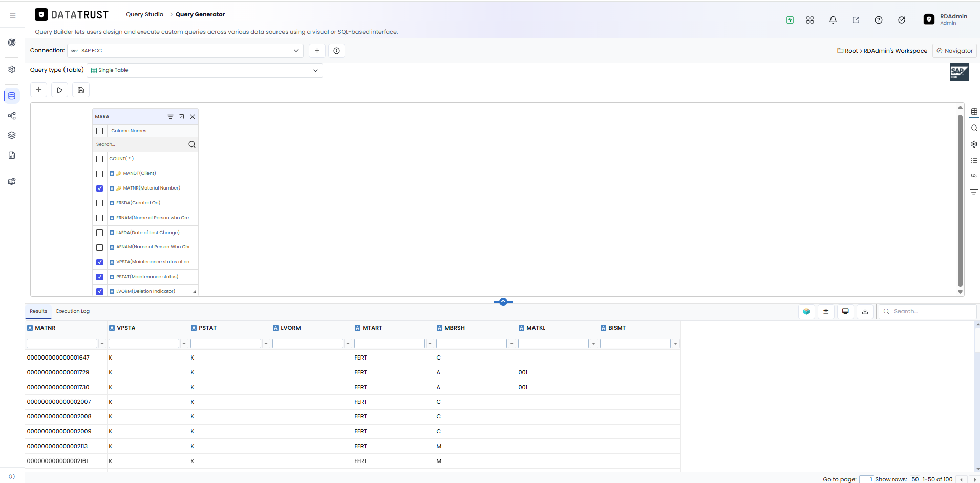Click the monitor icon in results toolbar
The height and width of the screenshot is (483, 980).
pos(845,311)
